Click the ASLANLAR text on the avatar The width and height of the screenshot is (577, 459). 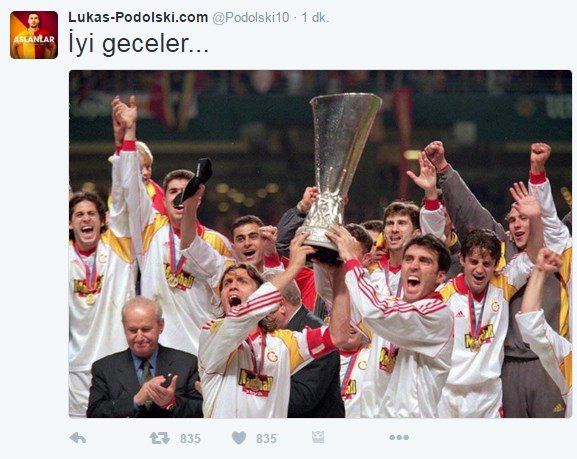34,39
